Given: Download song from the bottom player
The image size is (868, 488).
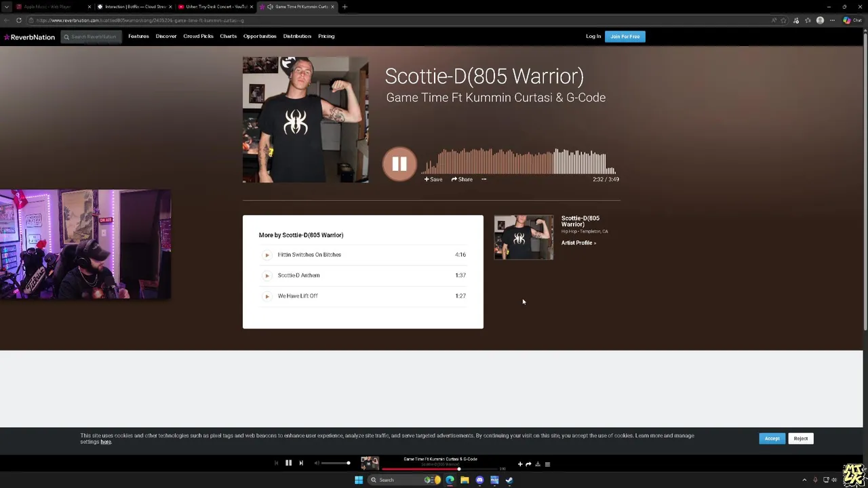Looking at the screenshot, I should (538, 464).
